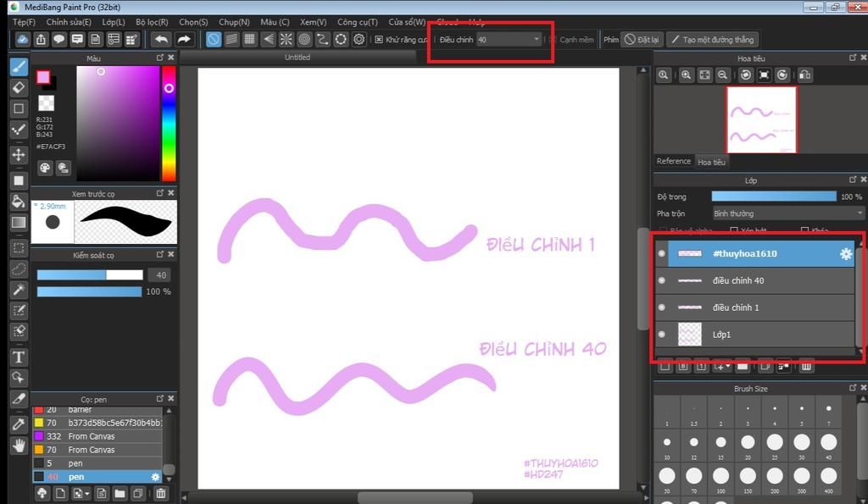The height and width of the screenshot is (504, 868).
Task: Enable concentric circle snap guide
Action: [x=304, y=39]
